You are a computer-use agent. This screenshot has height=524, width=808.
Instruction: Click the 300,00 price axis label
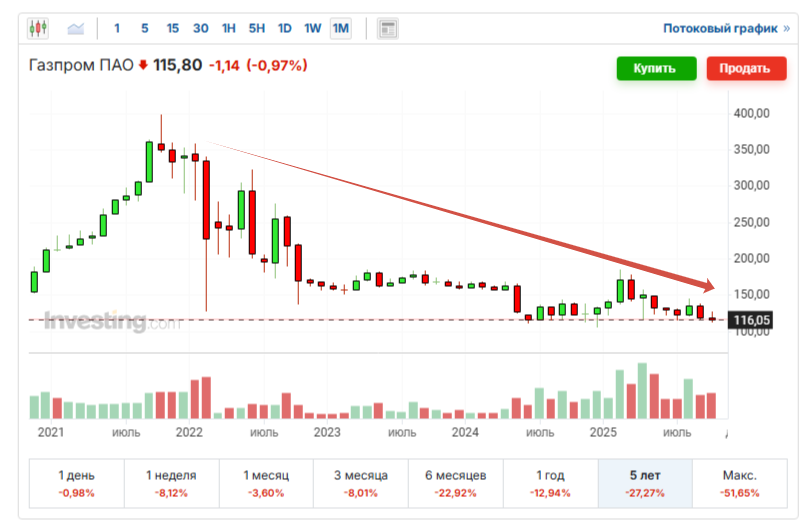tap(751, 185)
